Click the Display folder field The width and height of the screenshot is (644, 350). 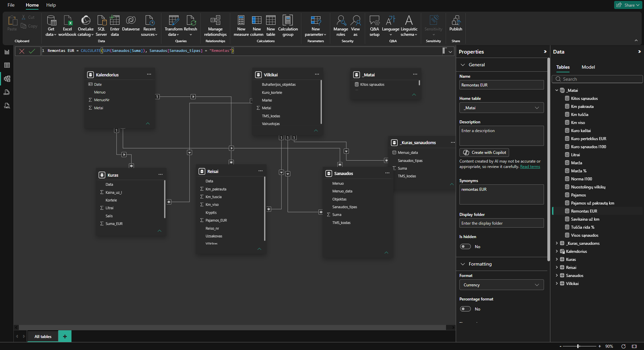(502, 223)
